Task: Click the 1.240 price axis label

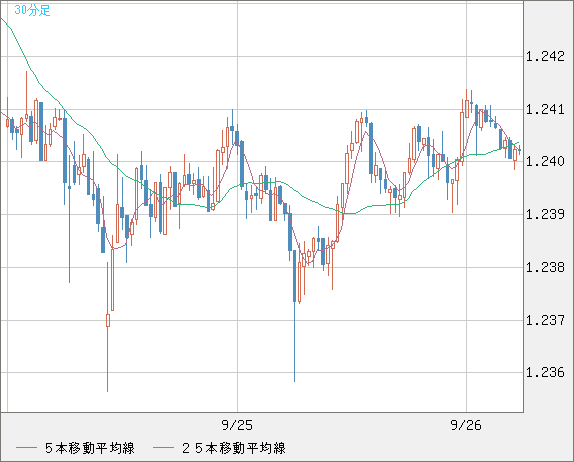Action: (x=545, y=161)
